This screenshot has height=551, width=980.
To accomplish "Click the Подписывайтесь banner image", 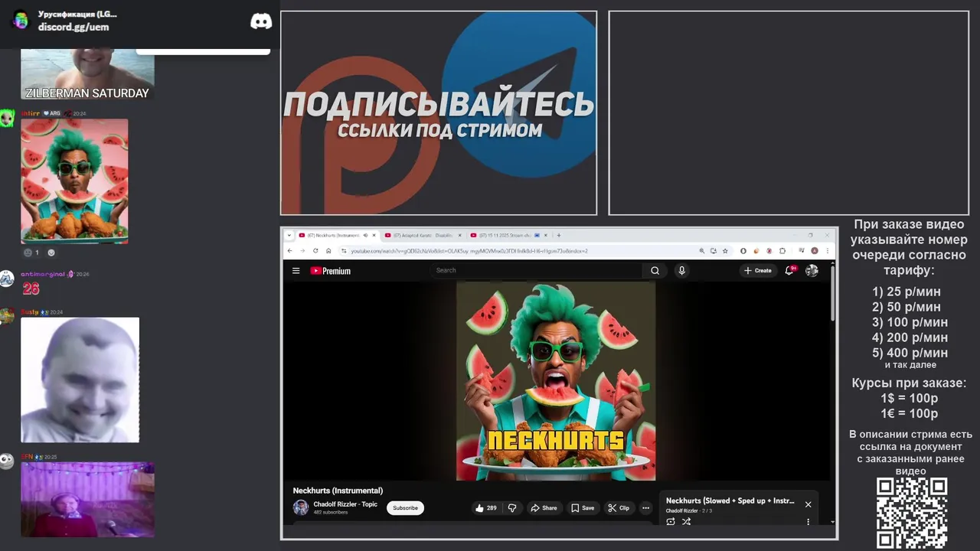I will pyautogui.click(x=439, y=113).
